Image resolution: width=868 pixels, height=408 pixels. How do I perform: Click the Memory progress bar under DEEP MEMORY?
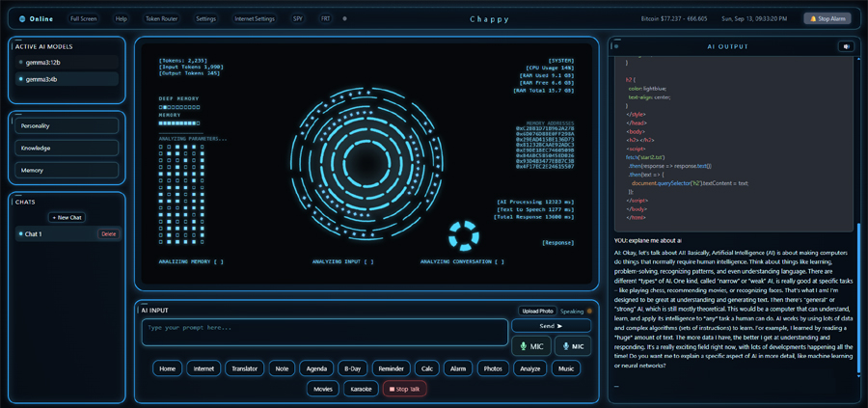[x=179, y=123]
